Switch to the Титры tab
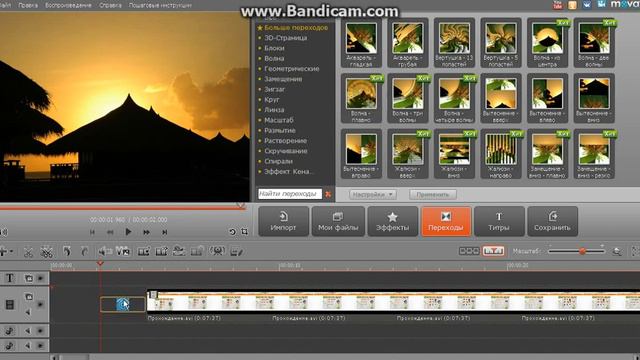This screenshot has width=640, height=360. coord(499,222)
